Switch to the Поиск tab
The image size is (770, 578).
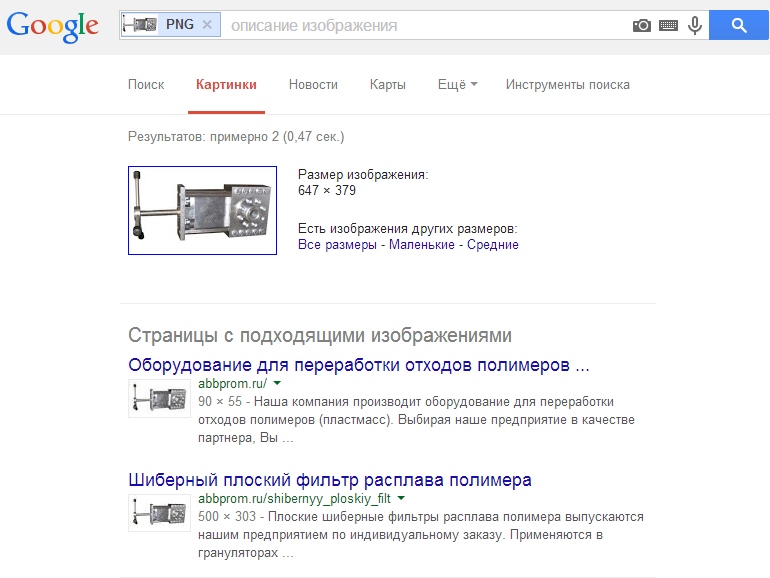pyautogui.click(x=146, y=85)
